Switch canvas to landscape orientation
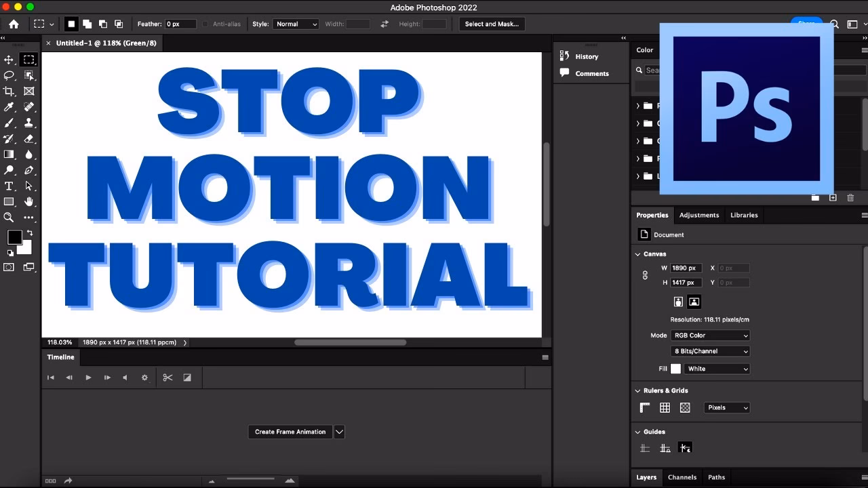868x488 pixels. coord(694,302)
